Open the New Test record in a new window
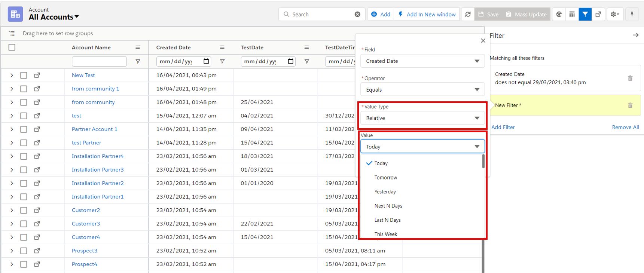This screenshot has width=644, height=273. (x=37, y=75)
